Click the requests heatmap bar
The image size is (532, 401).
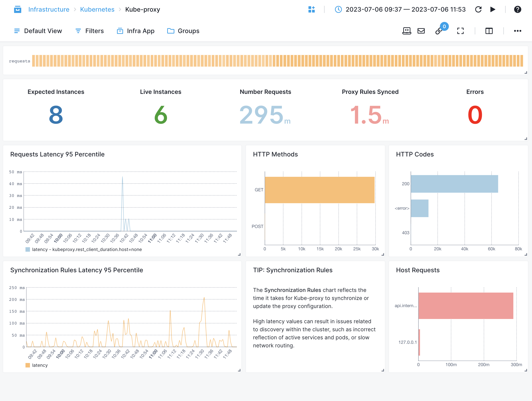pyautogui.click(x=278, y=61)
